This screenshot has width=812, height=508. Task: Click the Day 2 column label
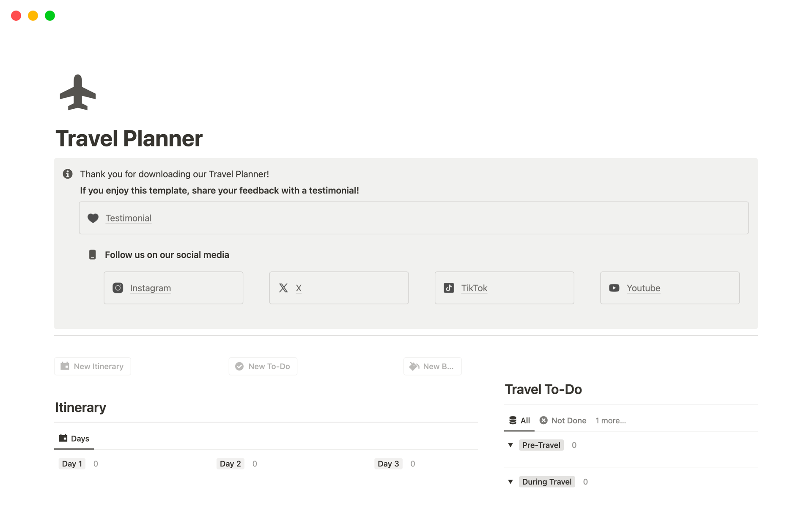tap(230, 464)
